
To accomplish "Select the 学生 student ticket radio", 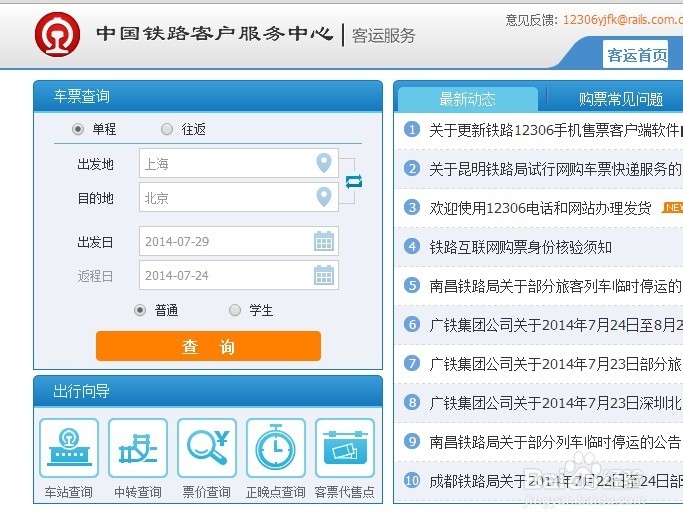I will point(235,310).
